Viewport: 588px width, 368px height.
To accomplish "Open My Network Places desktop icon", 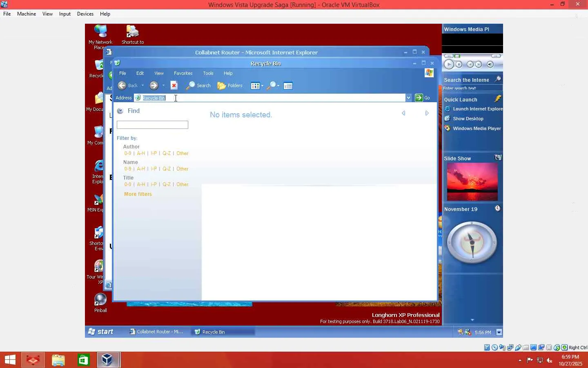I will [100, 37].
